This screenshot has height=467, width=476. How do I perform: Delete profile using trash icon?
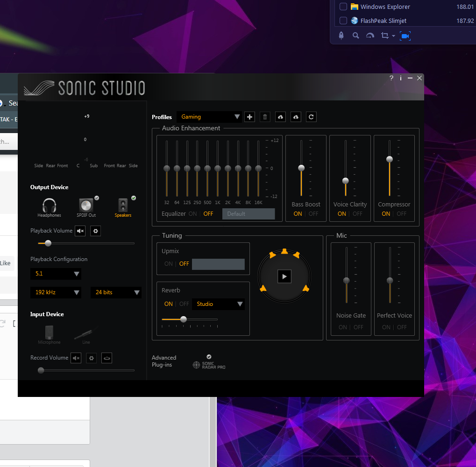(265, 117)
